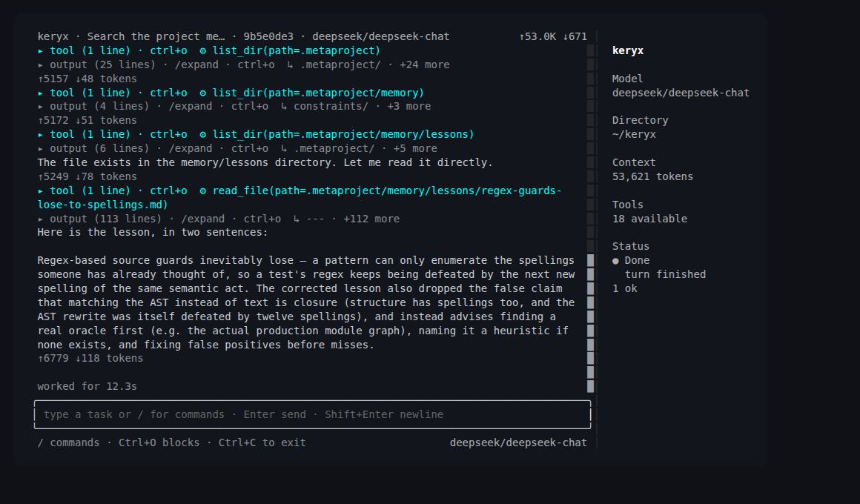Expand the list_dir(path=.metaproject/memory) tool block
Image resolution: width=860 pixels, height=504 pixels.
(x=231, y=93)
